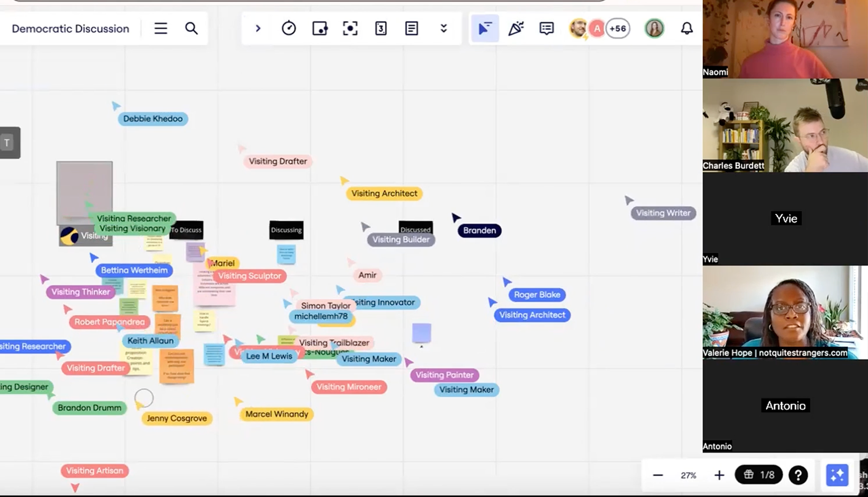Toggle private mode using the square-with-dots icon
Viewport: 868px width, 497px height.
coord(320,29)
